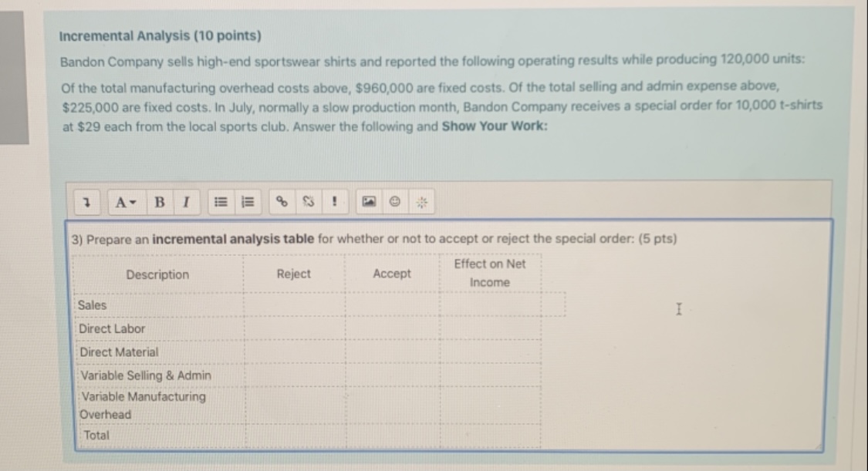Viewport: 868px width, 471px height.
Task: Toggle bold formatting
Action: click(160, 202)
